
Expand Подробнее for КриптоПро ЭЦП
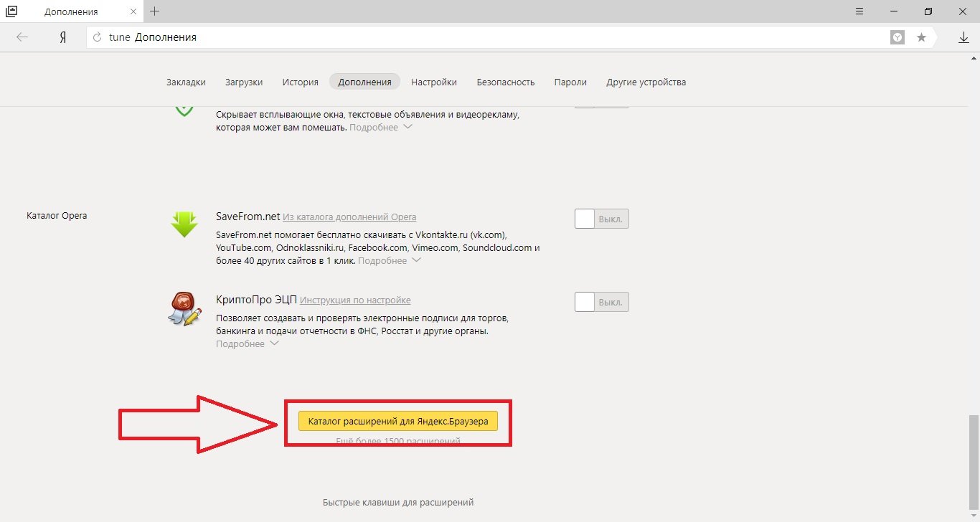click(248, 344)
